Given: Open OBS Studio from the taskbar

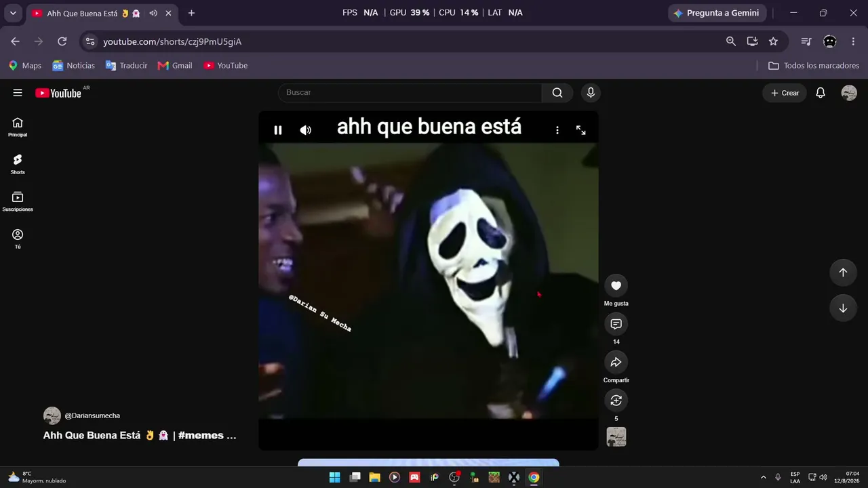Looking at the screenshot, I should 454,477.
